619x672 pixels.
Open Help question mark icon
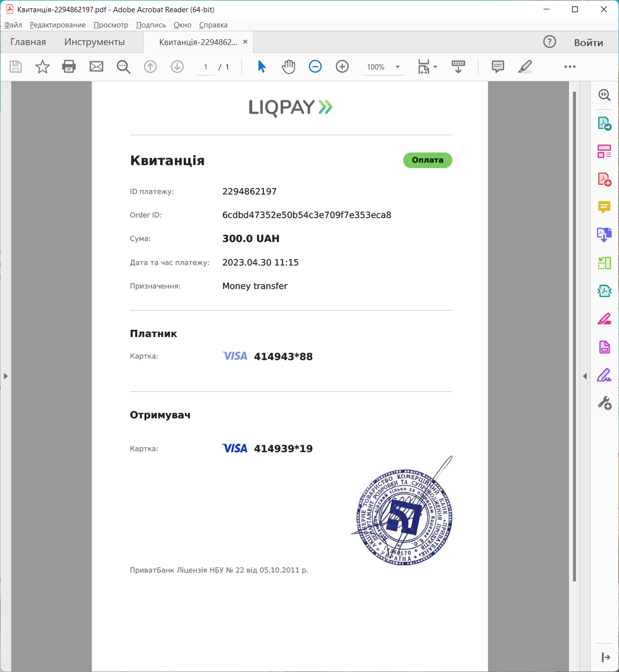(549, 42)
